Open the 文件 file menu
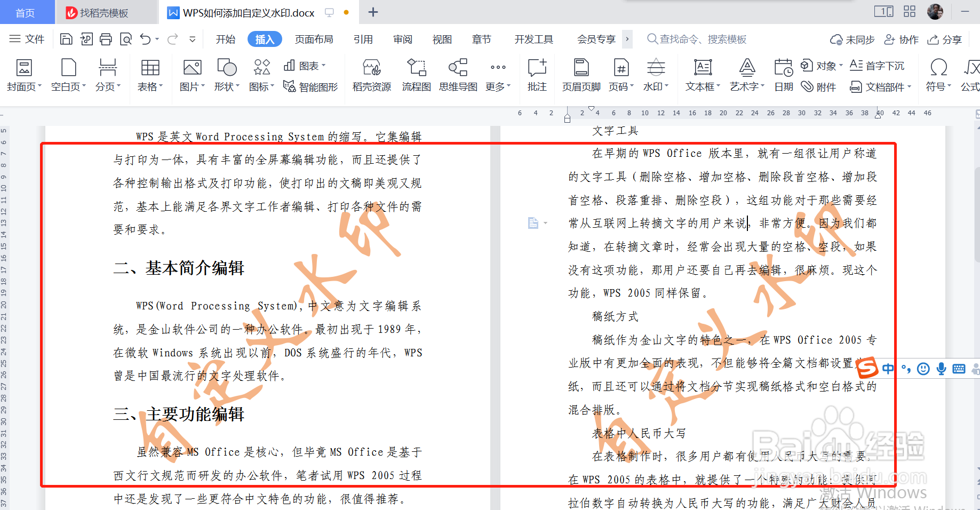This screenshot has width=980, height=510. click(x=27, y=39)
